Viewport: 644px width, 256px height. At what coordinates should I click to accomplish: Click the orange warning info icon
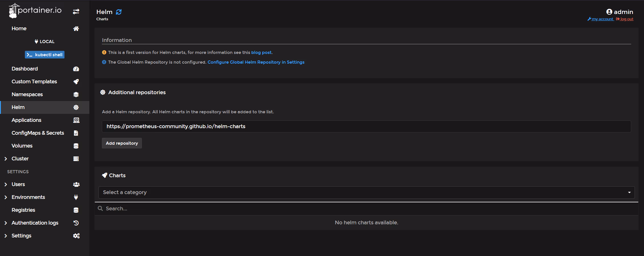pyautogui.click(x=104, y=53)
